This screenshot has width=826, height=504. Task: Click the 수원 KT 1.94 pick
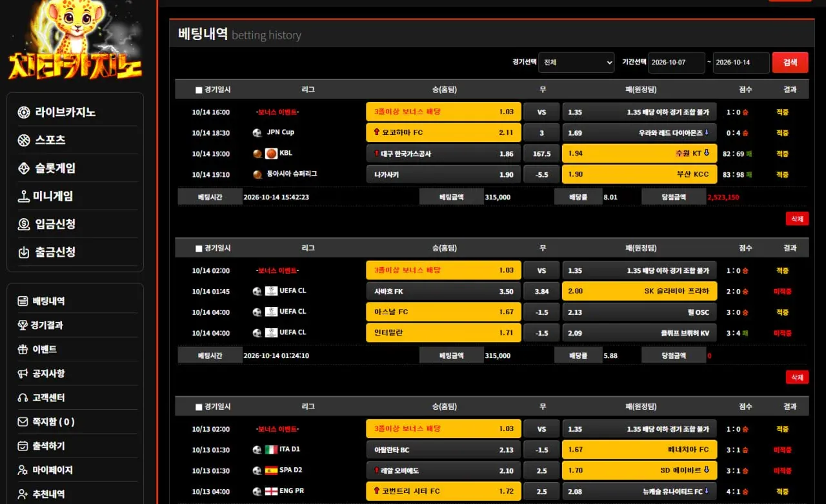tap(640, 154)
